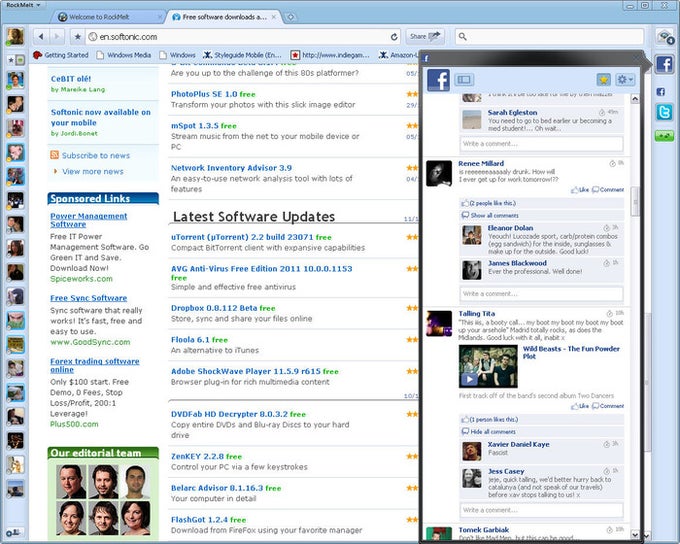
Task: Go back with the back arrow
Action: tap(41, 37)
